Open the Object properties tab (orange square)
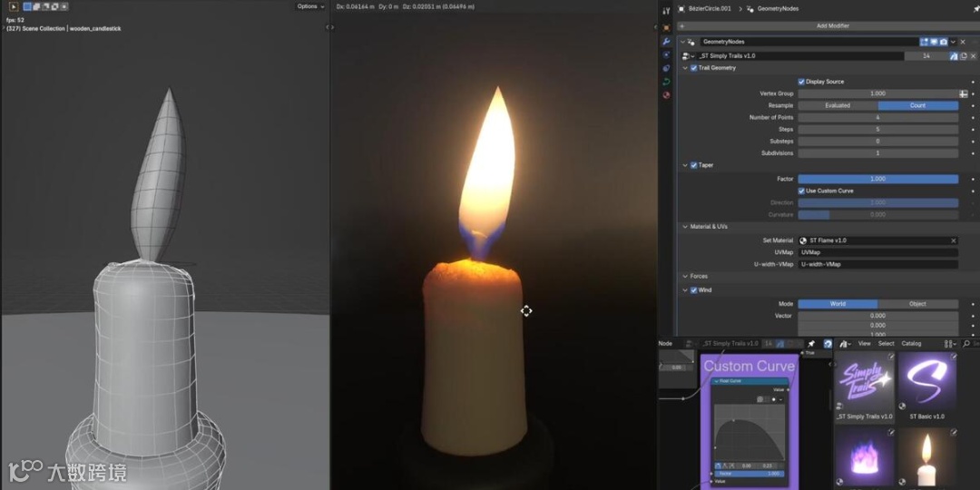Viewport: 980px width, 490px height. pos(666,27)
